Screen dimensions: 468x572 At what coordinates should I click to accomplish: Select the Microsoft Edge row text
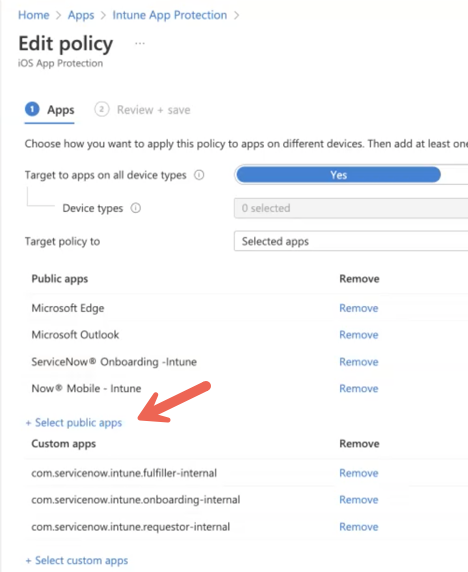click(68, 308)
